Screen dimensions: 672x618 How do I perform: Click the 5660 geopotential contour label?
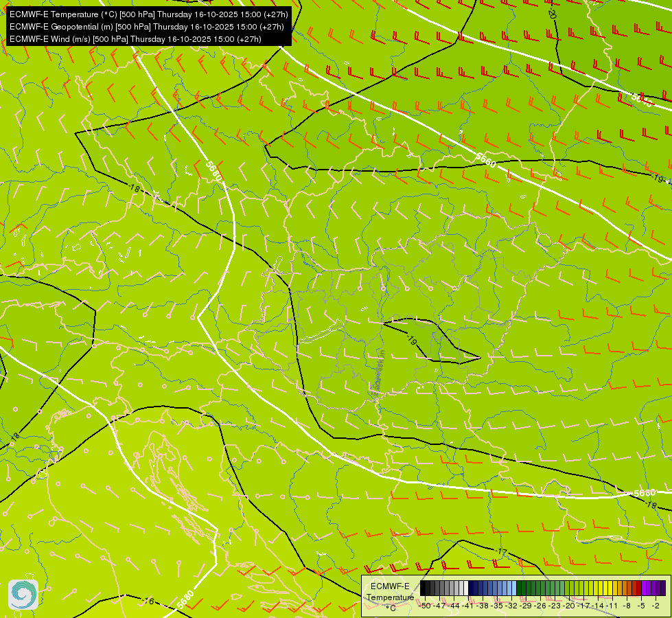click(x=486, y=161)
